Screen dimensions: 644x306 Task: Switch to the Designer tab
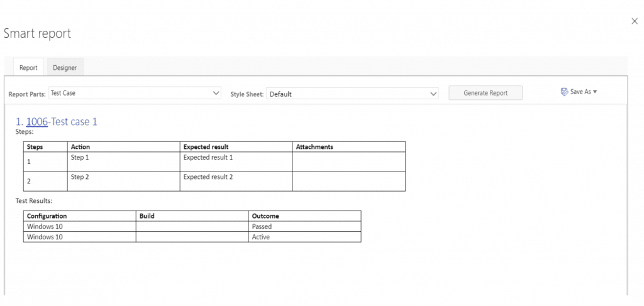tap(65, 68)
